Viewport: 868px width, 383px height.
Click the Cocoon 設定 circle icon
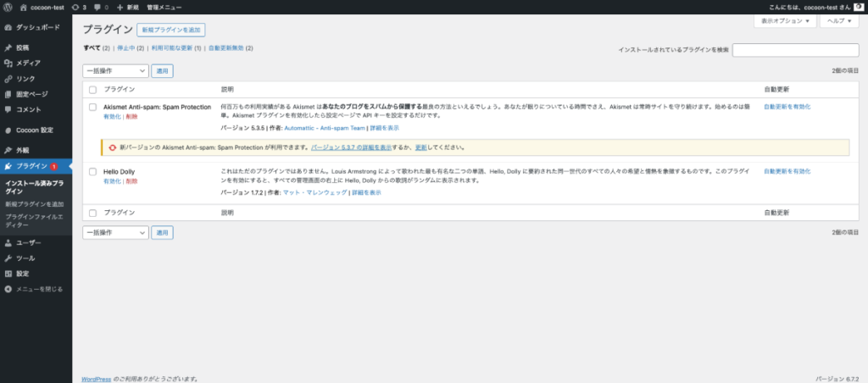coord(8,130)
